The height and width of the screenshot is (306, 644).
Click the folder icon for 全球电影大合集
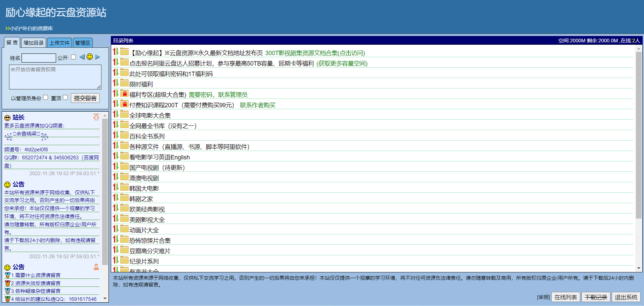click(x=125, y=115)
